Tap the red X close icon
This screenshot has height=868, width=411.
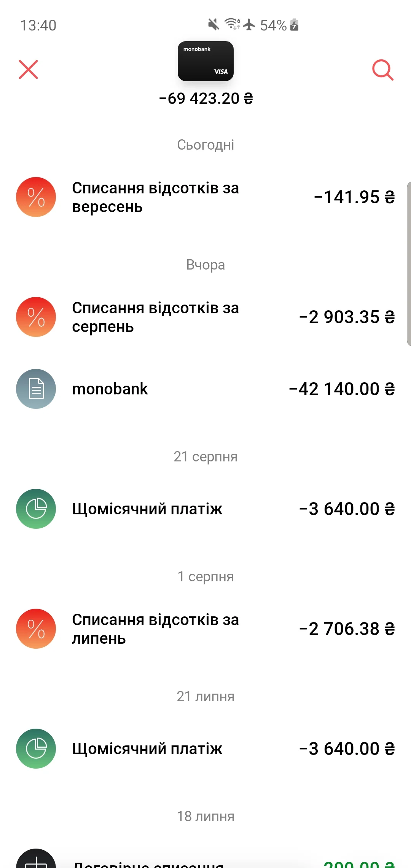(29, 70)
